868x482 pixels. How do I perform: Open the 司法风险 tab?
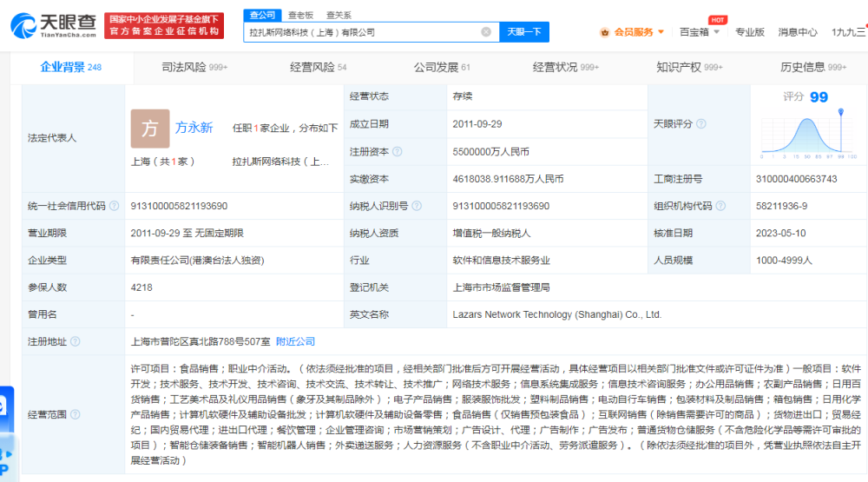194,67
